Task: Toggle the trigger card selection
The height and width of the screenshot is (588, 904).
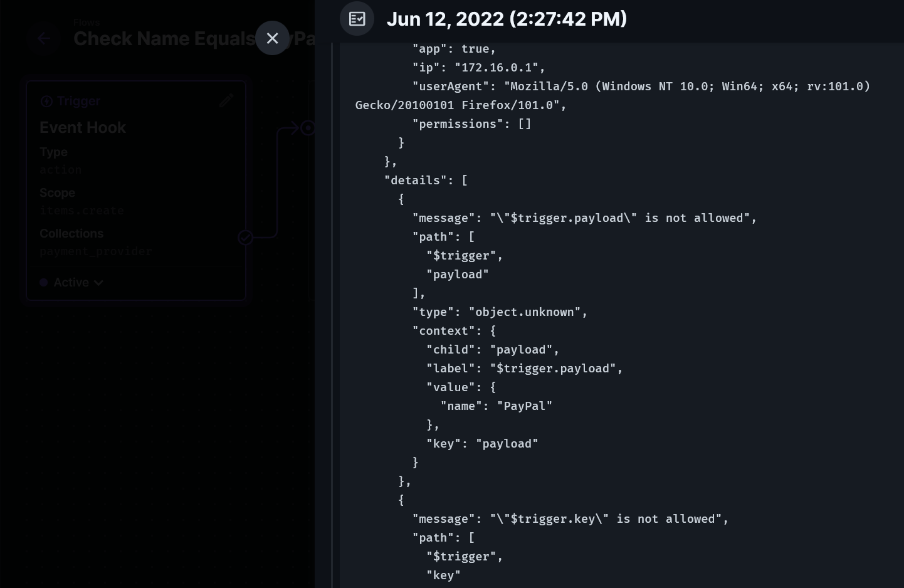Action: (x=136, y=188)
